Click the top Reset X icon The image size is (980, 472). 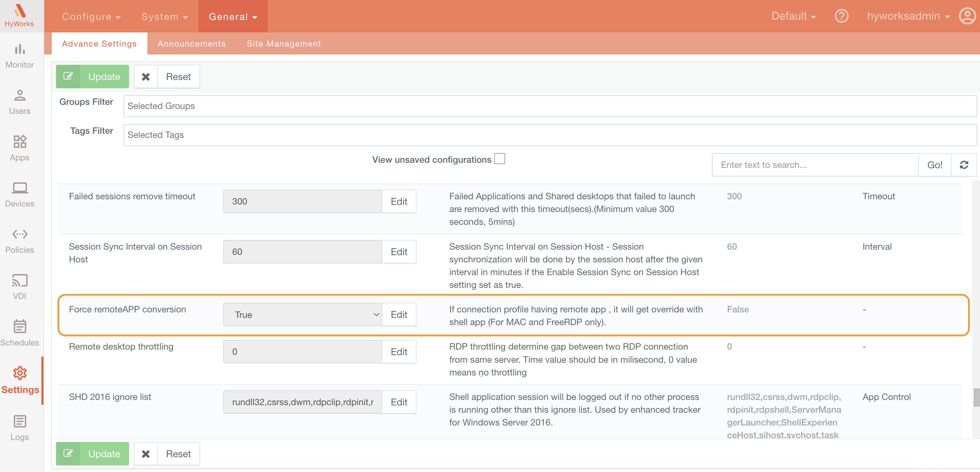click(x=146, y=77)
